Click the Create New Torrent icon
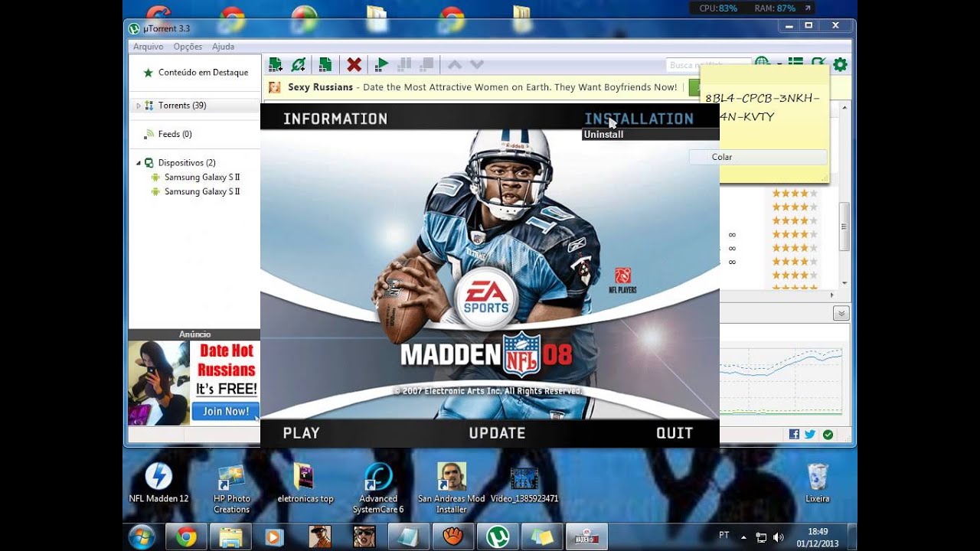Image resolution: width=980 pixels, height=551 pixels. [x=325, y=64]
